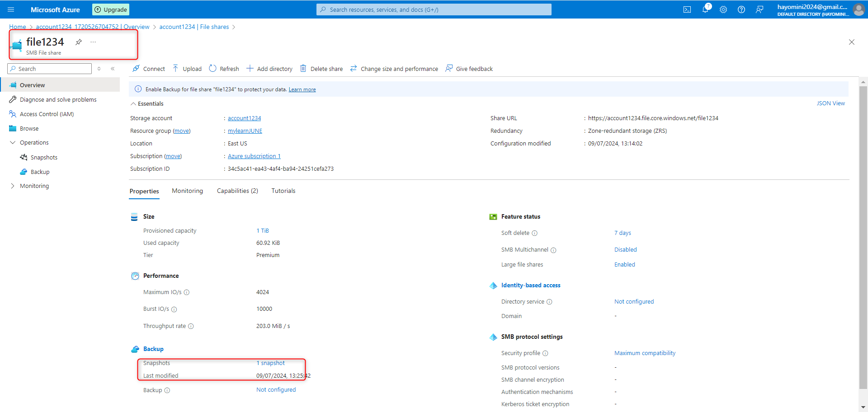
Task: Refresh the file share overview
Action: 224,69
